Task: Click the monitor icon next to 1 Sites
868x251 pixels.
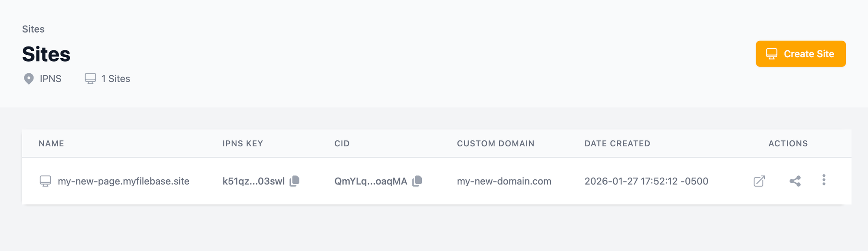Action: (x=90, y=79)
